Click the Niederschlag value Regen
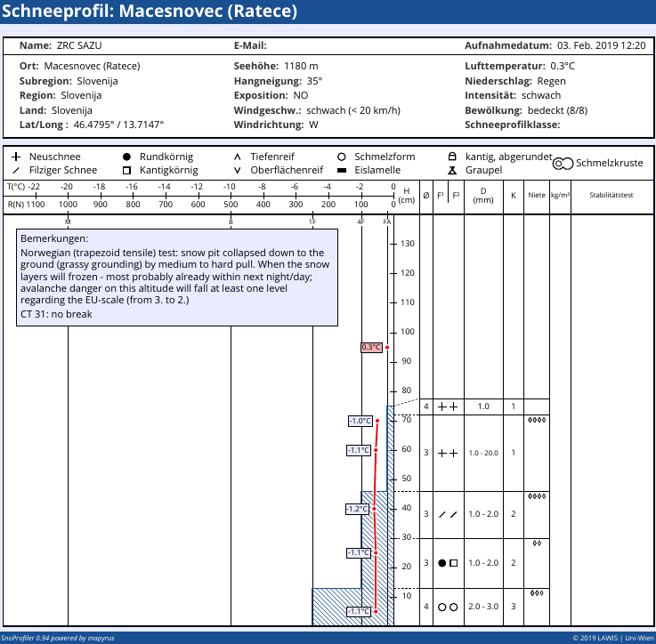Viewport: 656px width, 644px height. [551, 81]
